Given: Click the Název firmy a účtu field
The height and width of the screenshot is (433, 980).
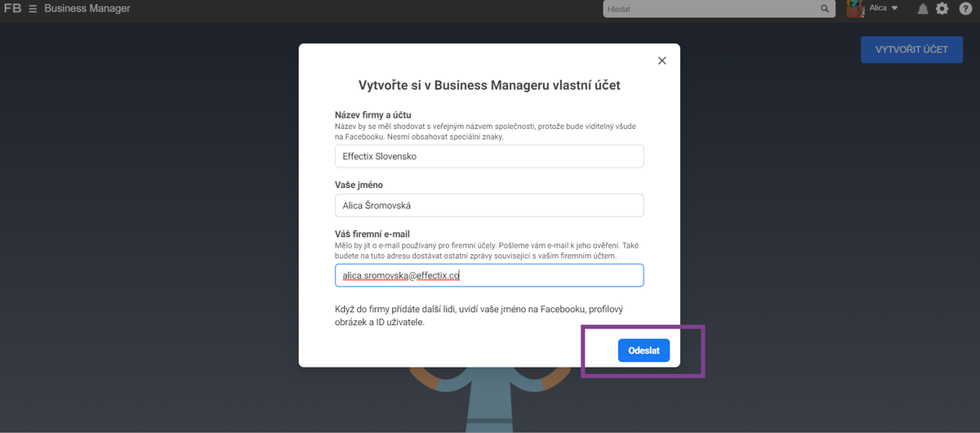Looking at the screenshot, I should pos(489,156).
